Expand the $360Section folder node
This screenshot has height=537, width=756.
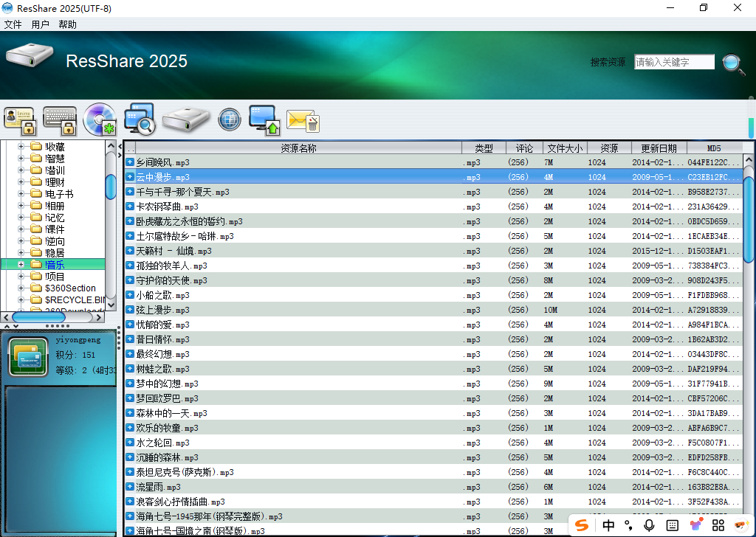(x=21, y=288)
